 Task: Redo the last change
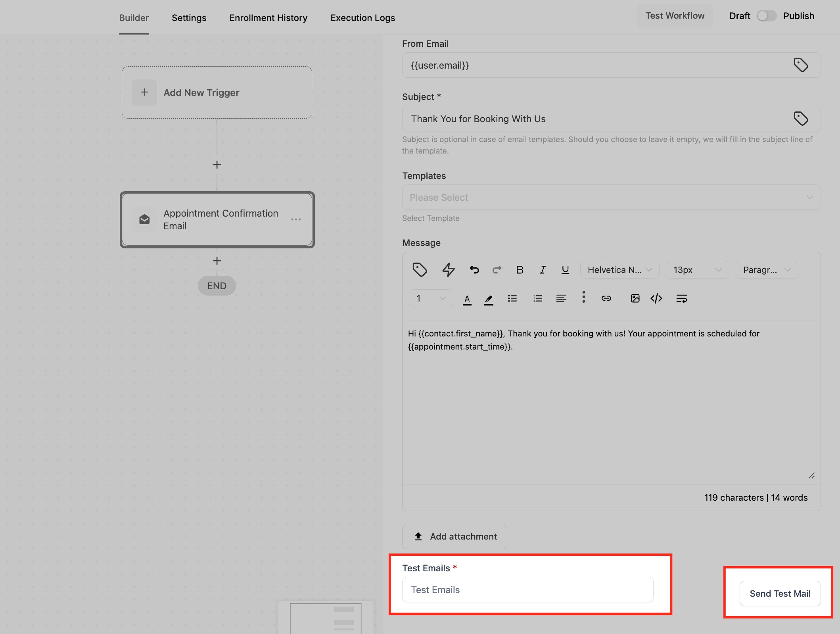pos(497,269)
